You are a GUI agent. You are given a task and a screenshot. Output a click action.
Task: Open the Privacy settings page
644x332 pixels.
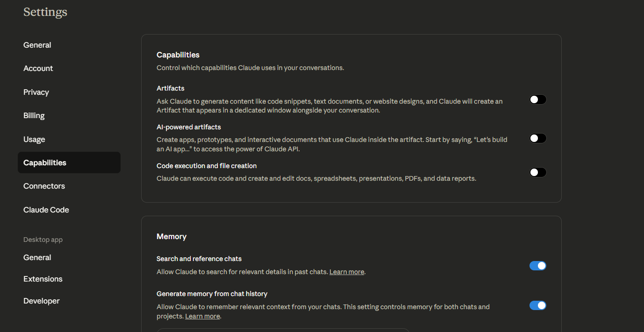tap(36, 92)
